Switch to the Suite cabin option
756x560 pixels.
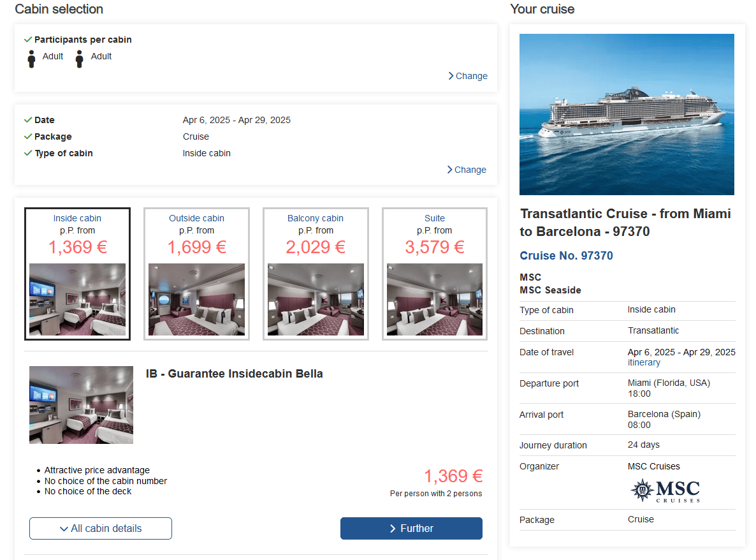point(435,274)
